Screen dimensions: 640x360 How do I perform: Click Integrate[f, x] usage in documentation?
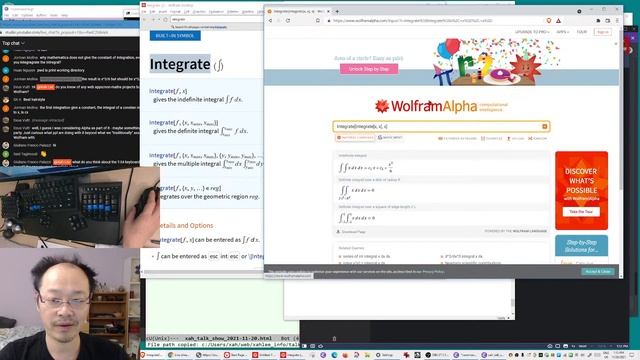click(x=168, y=91)
